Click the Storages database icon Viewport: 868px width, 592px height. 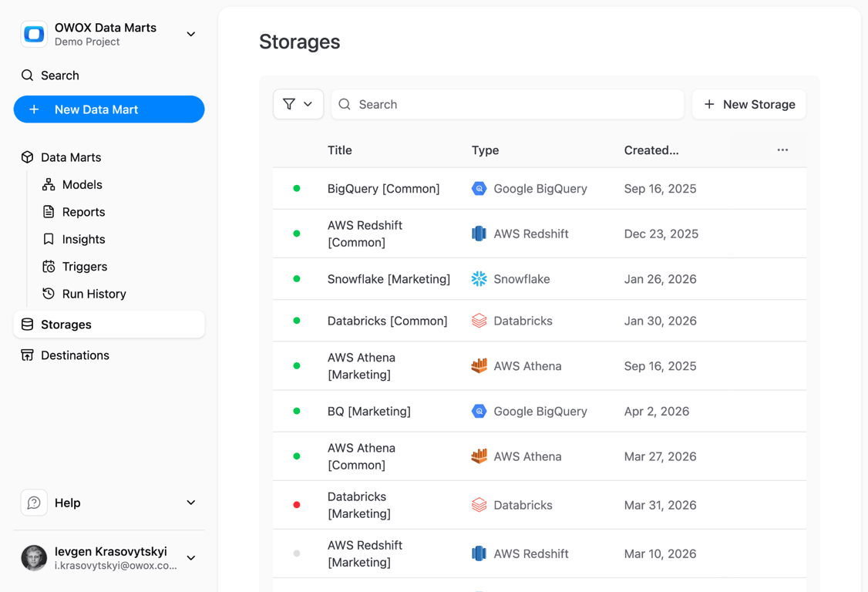(x=27, y=325)
